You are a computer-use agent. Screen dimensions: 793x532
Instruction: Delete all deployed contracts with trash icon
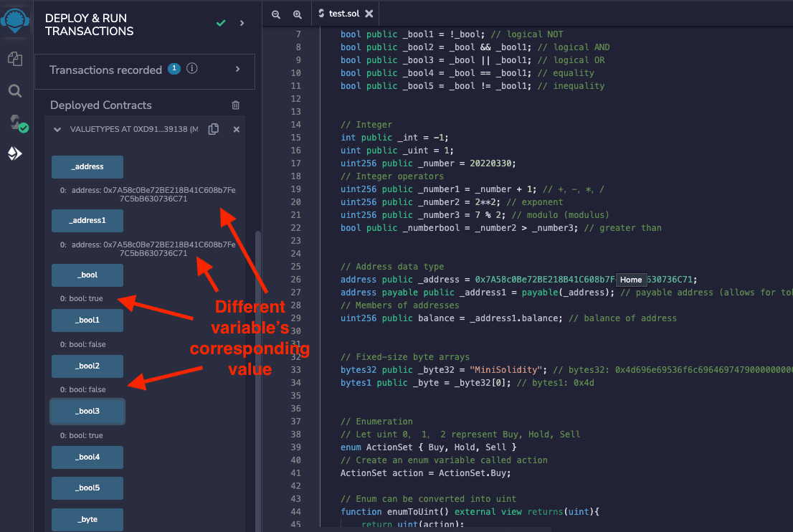(x=235, y=105)
